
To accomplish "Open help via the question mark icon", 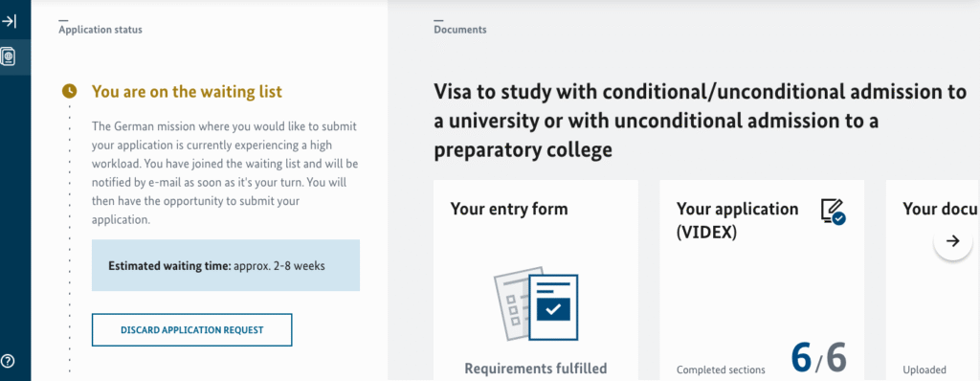I will 8,360.
